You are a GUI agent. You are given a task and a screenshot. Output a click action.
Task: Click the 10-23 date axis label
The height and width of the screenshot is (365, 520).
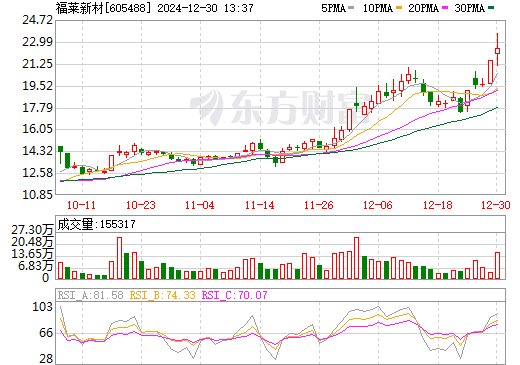click(141, 205)
